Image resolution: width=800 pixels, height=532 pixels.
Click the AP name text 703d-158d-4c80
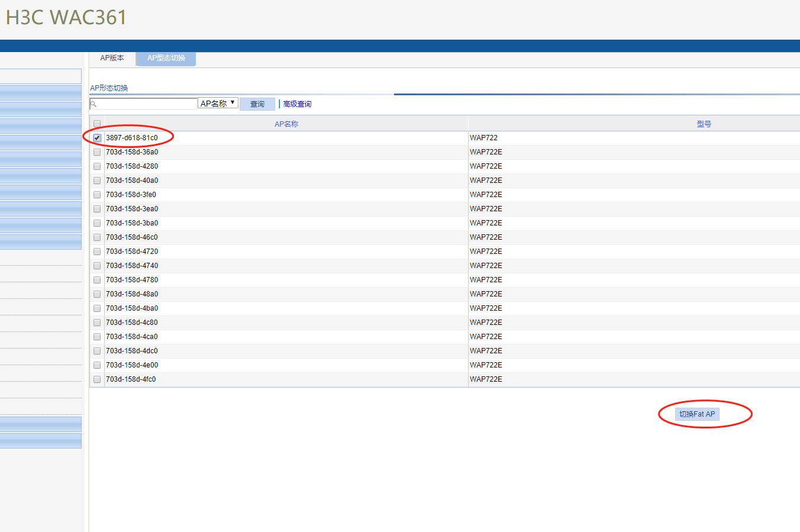132,323
